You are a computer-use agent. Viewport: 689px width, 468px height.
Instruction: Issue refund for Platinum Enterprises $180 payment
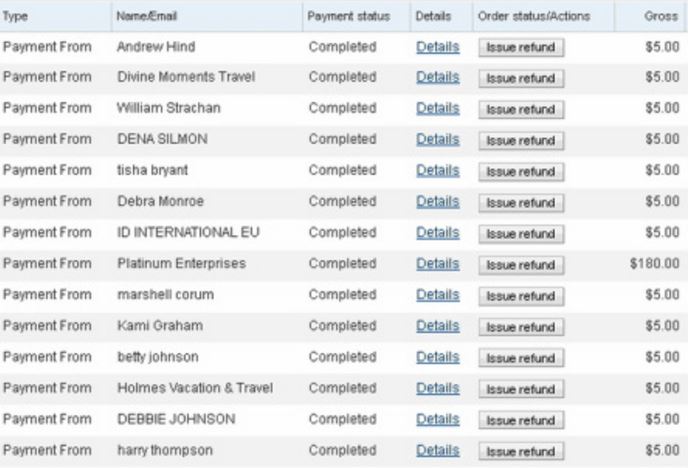pos(521,265)
